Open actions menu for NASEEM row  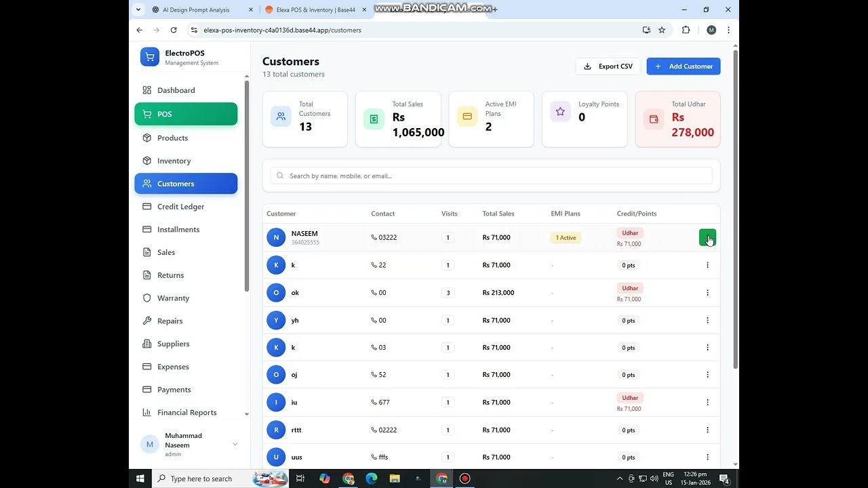(x=707, y=238)
